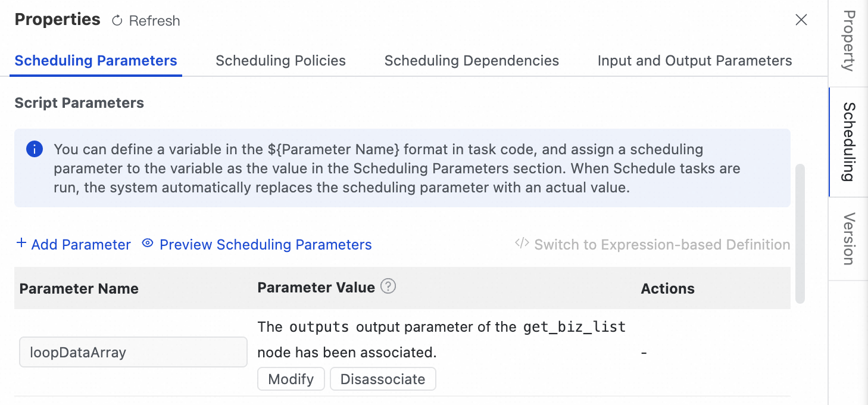Click Preview Scheduling Parameters link
Viewport: 868px width, 405px height.
coord(266,245)
